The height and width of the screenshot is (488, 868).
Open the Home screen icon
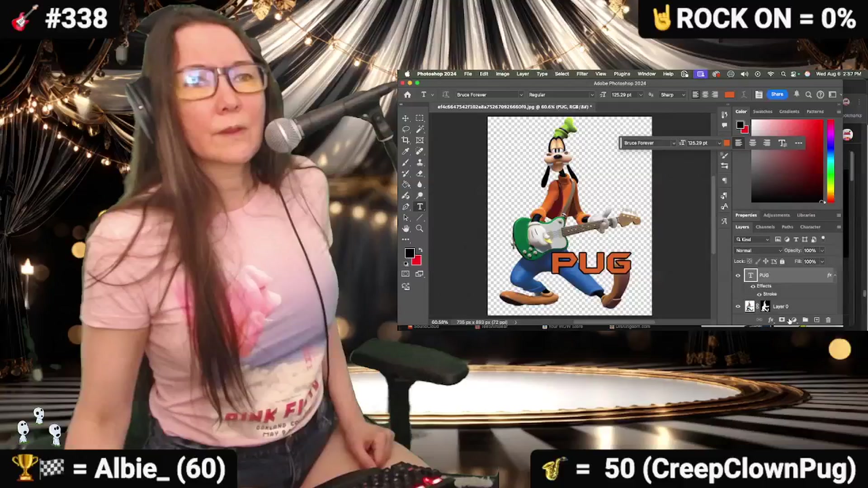tap(407, 94)
